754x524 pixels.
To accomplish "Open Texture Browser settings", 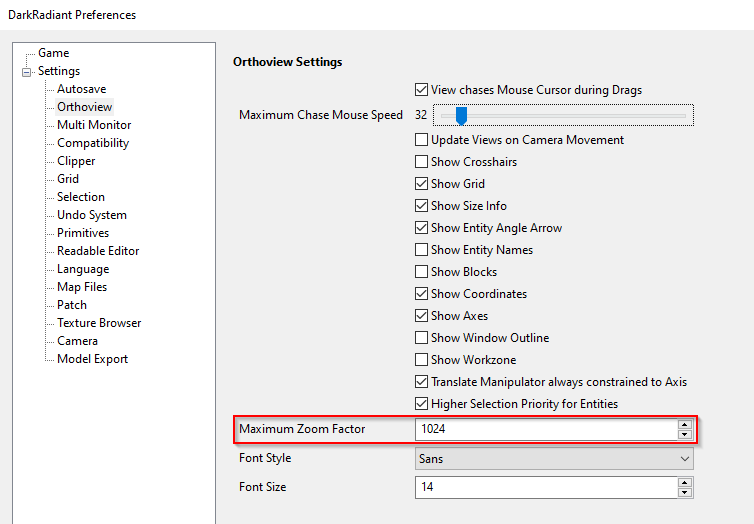I will tap(99, 323).
